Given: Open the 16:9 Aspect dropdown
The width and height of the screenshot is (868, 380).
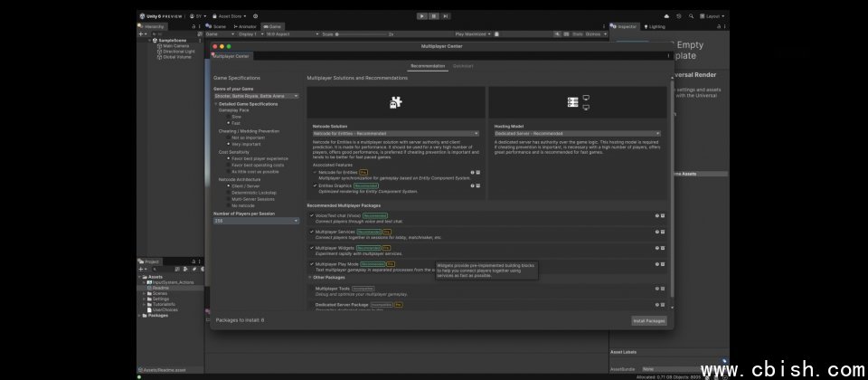Looking at the screenshot, I should coord(292,33).
